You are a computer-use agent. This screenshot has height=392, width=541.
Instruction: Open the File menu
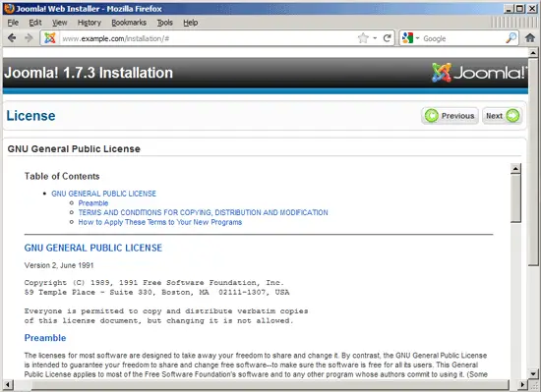click(x=13, y=23)
